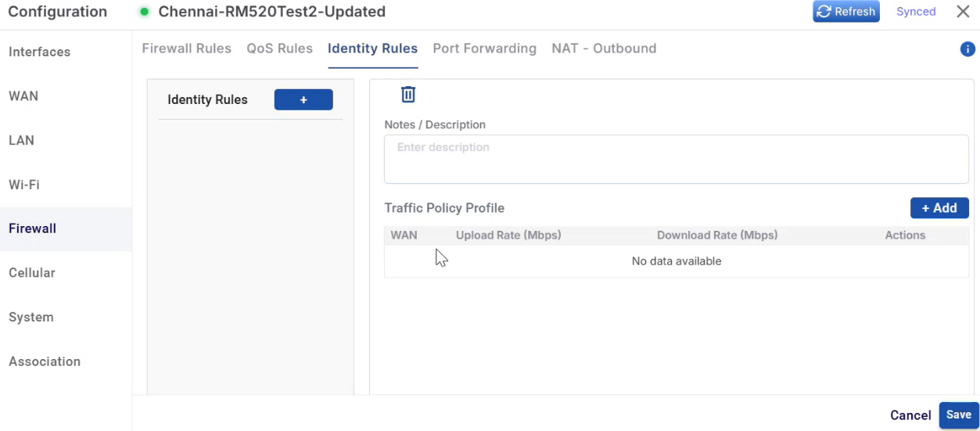Open Interfaces in the sidebar
Image resolution: width=980 pixels, height=431 pixels.
pyautogui.click(x=39, y=52)
